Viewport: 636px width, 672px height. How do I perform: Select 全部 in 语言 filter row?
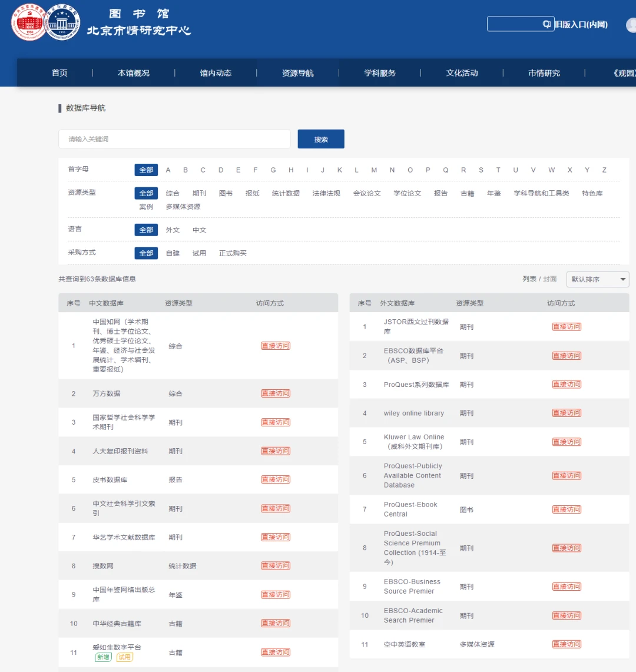tap(146, 230)
